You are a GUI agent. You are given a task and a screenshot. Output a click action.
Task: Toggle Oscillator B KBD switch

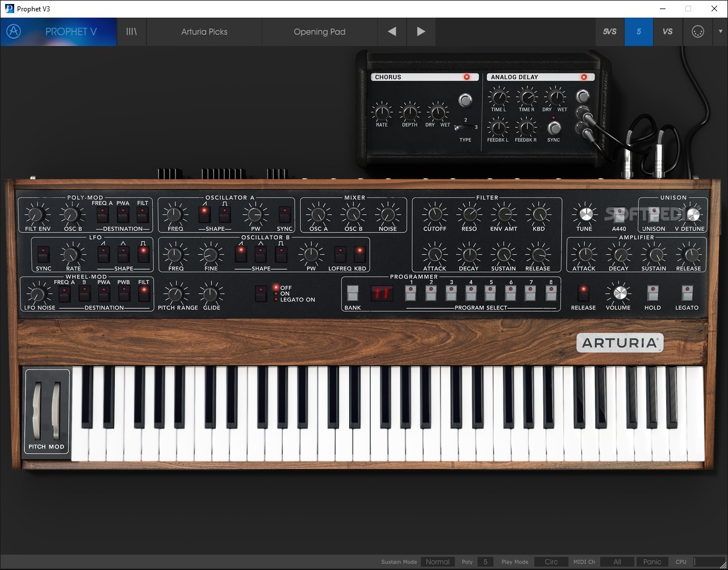coord(360,254)
